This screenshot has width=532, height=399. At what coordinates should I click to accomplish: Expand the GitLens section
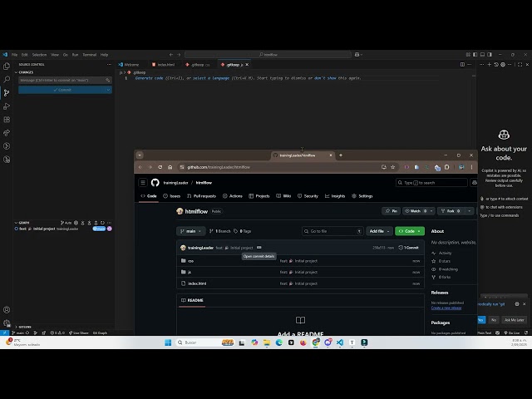16,327
